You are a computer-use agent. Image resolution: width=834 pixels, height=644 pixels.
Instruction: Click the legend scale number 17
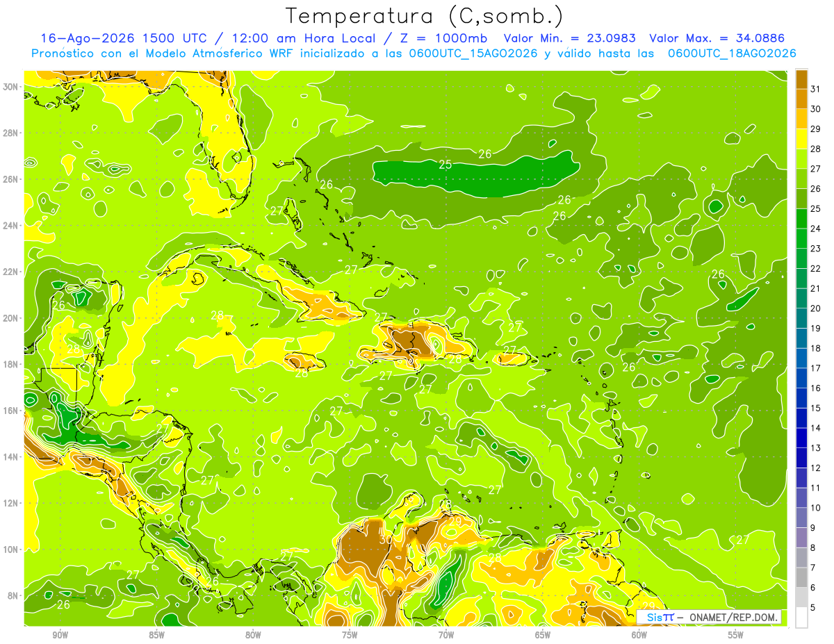click(816, 368)
